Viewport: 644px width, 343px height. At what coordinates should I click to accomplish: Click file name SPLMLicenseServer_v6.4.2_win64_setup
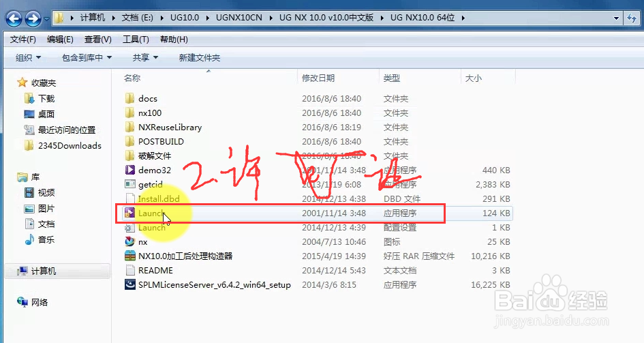click(x=215, y=284)
